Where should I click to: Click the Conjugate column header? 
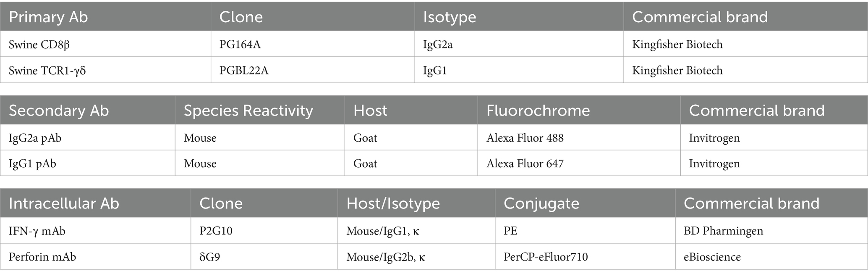tap(541, 203)
